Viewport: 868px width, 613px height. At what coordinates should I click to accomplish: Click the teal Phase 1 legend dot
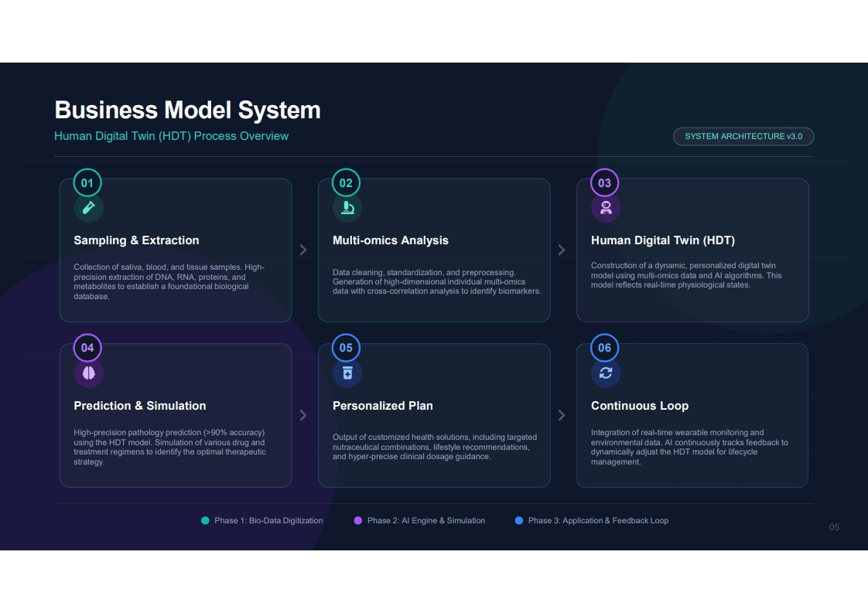(205, 520)
